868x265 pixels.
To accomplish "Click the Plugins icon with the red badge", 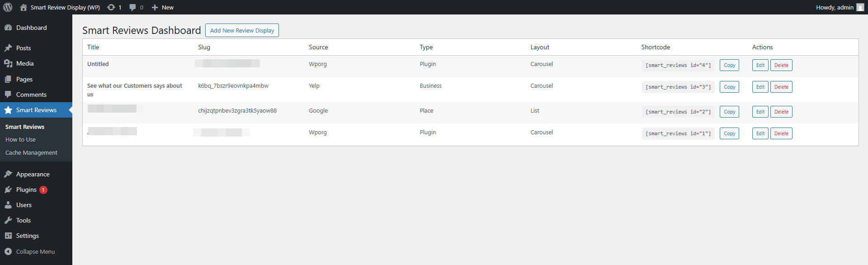I will click(x=10, y=189).
